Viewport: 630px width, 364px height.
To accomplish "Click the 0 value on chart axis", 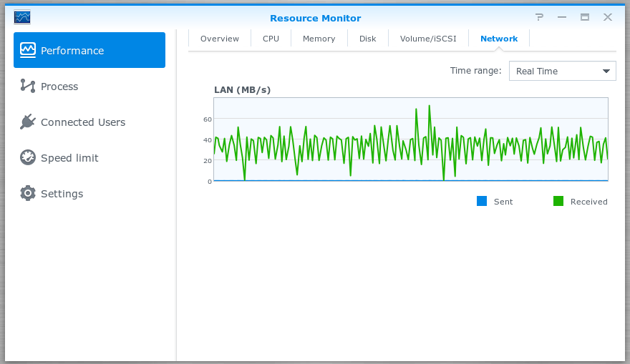I will coord(209,182).
